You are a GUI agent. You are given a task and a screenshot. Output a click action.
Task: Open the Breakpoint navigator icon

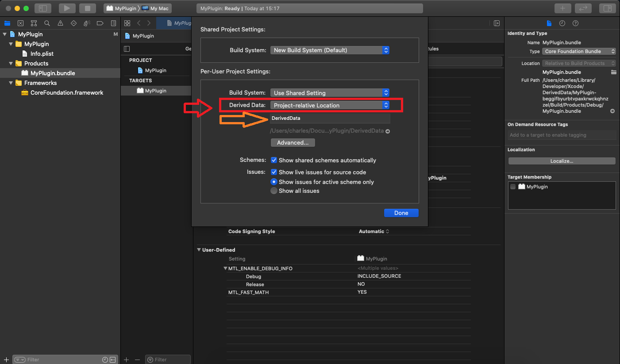pyautogui.click(x=100, y=23)
